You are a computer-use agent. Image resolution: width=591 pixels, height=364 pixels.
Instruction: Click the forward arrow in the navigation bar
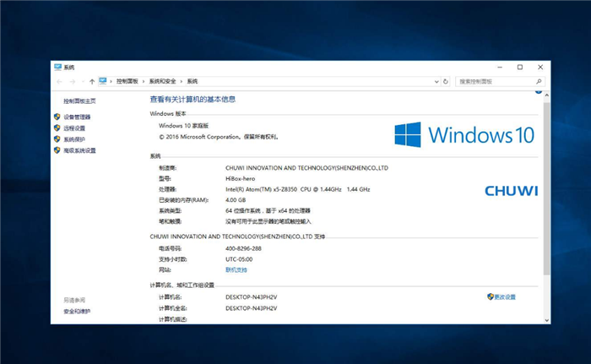(73, 81)
